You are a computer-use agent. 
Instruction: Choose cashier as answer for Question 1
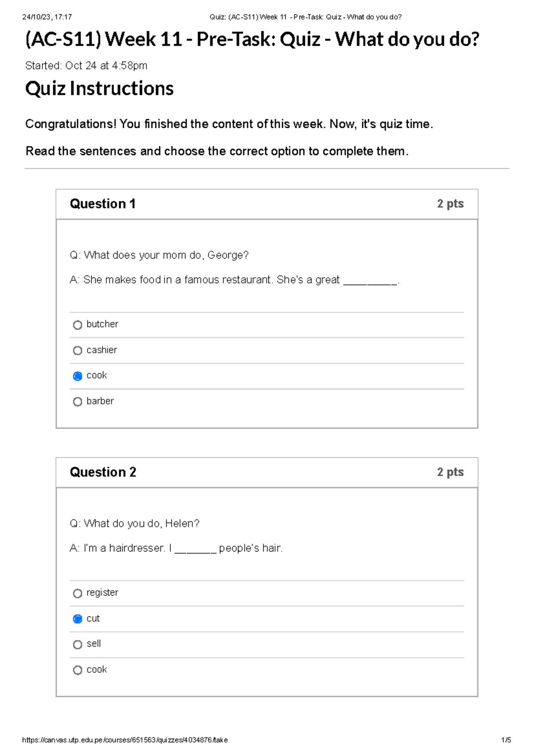(x=78, y=350)
